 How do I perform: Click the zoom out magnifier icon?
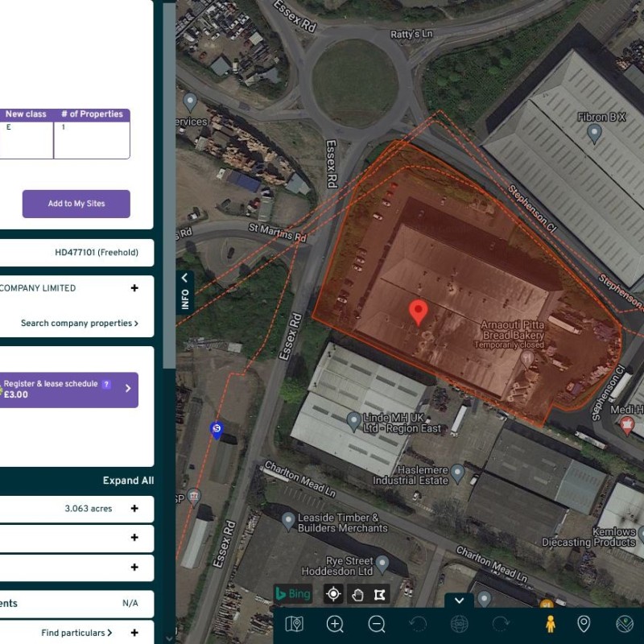click(x=377, y=624)
